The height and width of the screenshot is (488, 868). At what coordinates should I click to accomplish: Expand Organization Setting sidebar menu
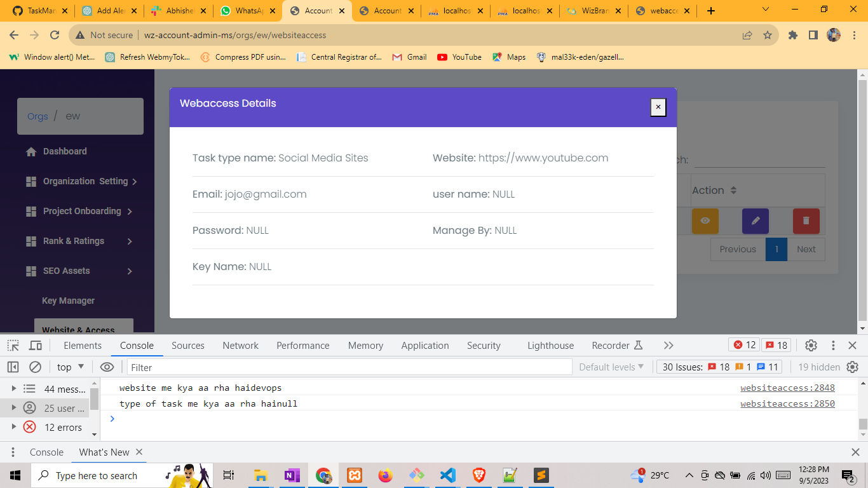81,181
